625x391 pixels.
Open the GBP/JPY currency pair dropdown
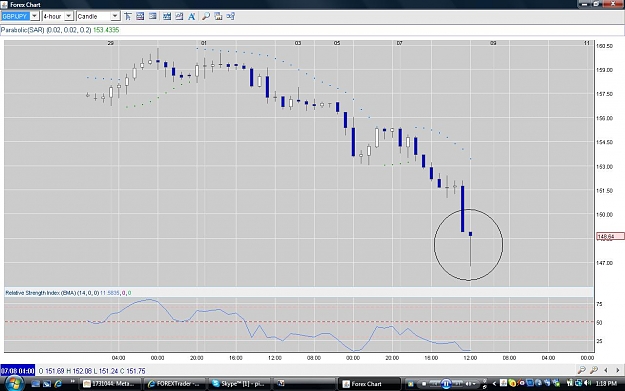coord(35,16)
